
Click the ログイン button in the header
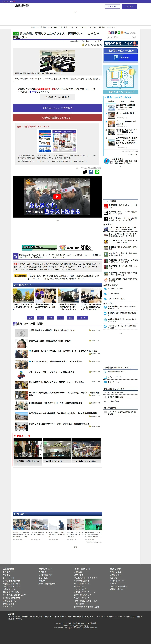click(x=129, y=6)
